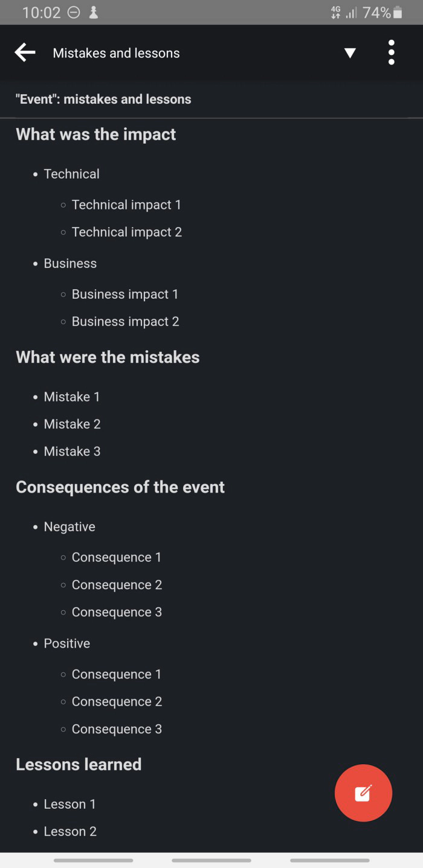Viewport: 423px width, 868px height.
Task: Tap the back arrow icon
Action: (25, 53)
